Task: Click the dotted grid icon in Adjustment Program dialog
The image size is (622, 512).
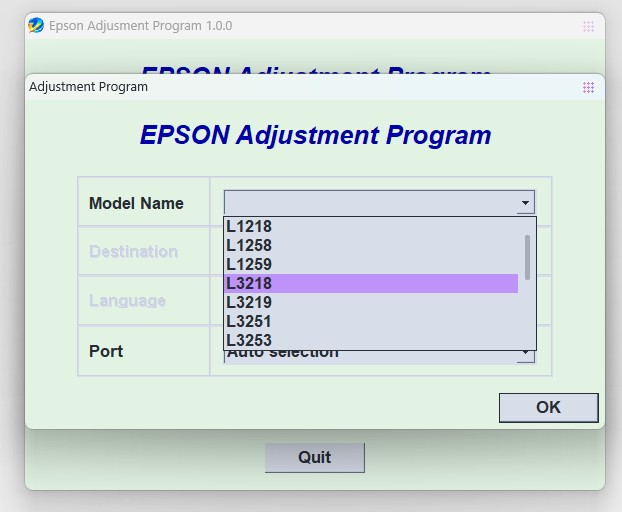Action: [588, 87]
